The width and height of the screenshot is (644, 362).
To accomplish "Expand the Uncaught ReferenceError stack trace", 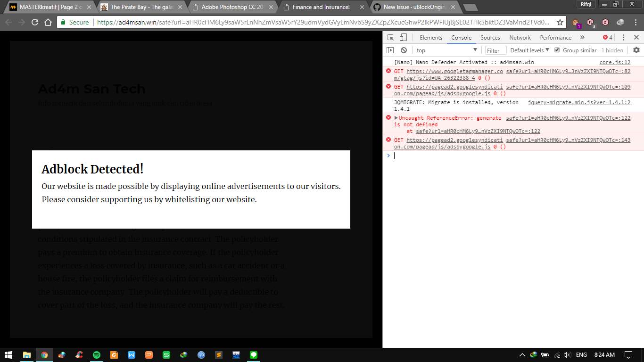I will coord(396,118).
